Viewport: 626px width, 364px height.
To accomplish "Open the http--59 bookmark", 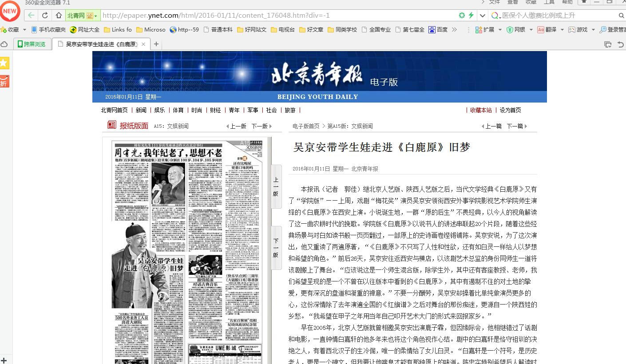I will [x=184, y=30].
